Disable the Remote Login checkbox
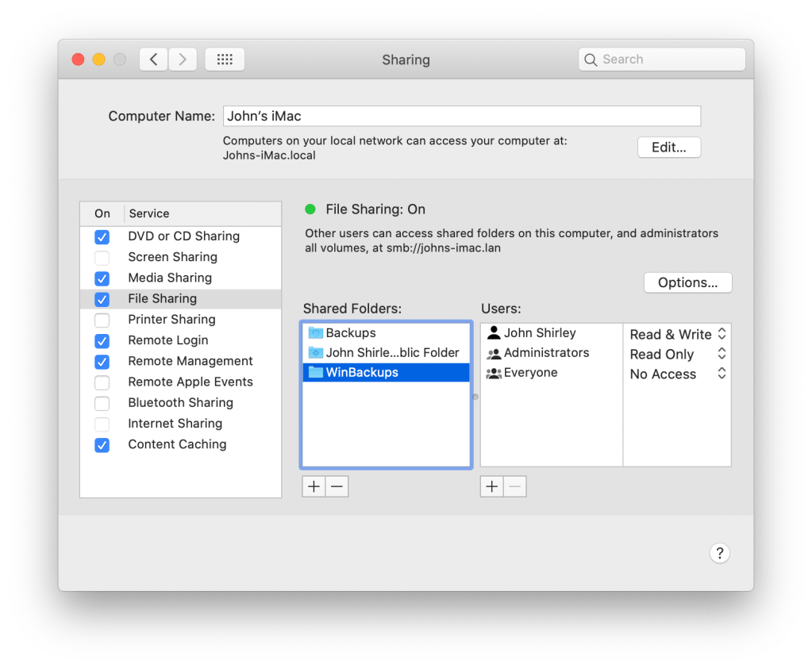Viewport: 812px width, 668px height. click(102, 340)
